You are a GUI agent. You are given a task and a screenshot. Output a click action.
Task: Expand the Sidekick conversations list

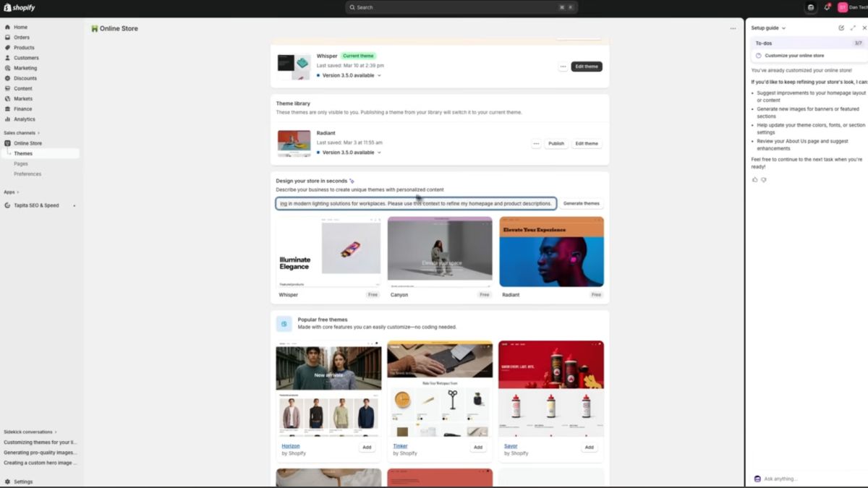30,432
